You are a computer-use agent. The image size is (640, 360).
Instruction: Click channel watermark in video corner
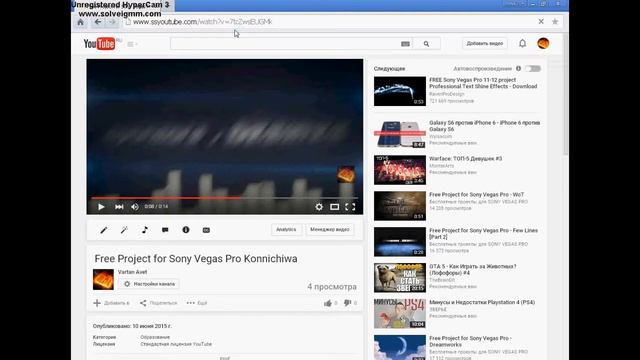[x=346, y=174]
